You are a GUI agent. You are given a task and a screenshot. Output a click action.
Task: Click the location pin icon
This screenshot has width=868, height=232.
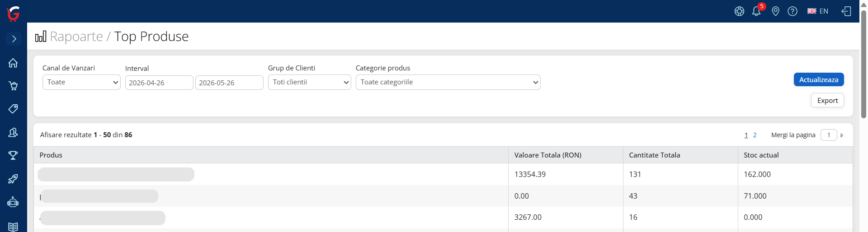775,11
